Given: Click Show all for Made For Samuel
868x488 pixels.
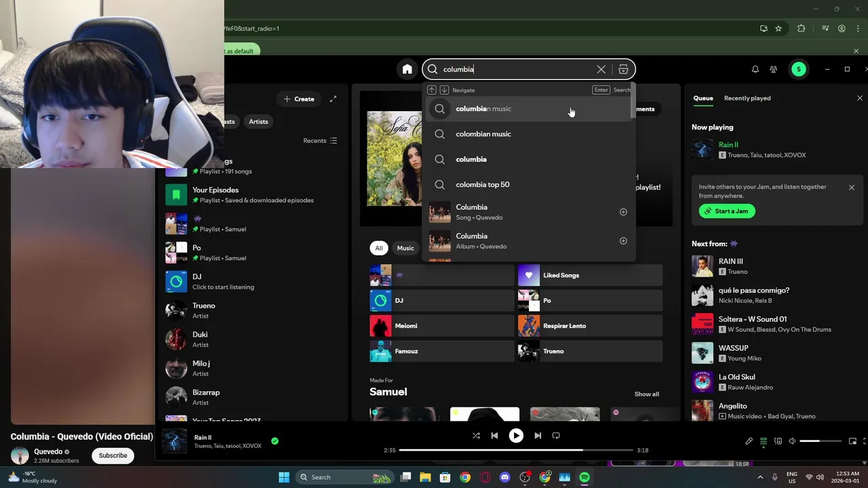Looking at the screenshot, I should click(646, 394).
